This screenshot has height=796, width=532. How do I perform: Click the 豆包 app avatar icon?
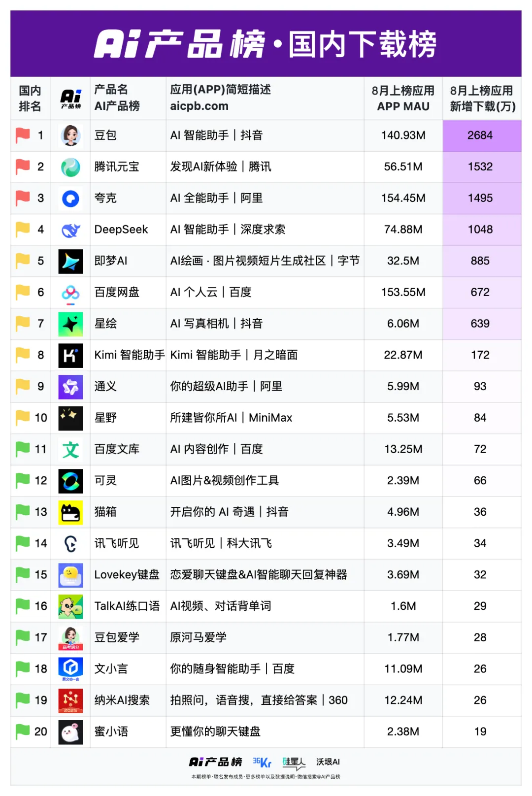[70, 135]
